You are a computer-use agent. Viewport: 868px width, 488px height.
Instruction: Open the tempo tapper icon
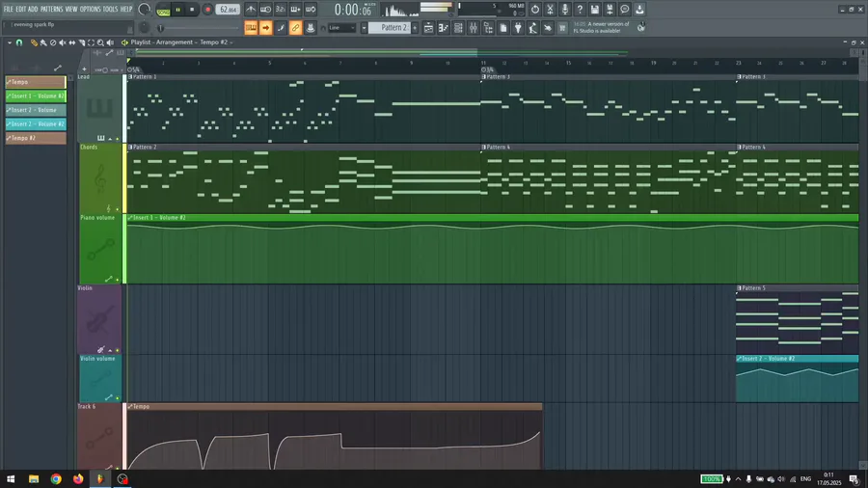[x=533, y=28]
